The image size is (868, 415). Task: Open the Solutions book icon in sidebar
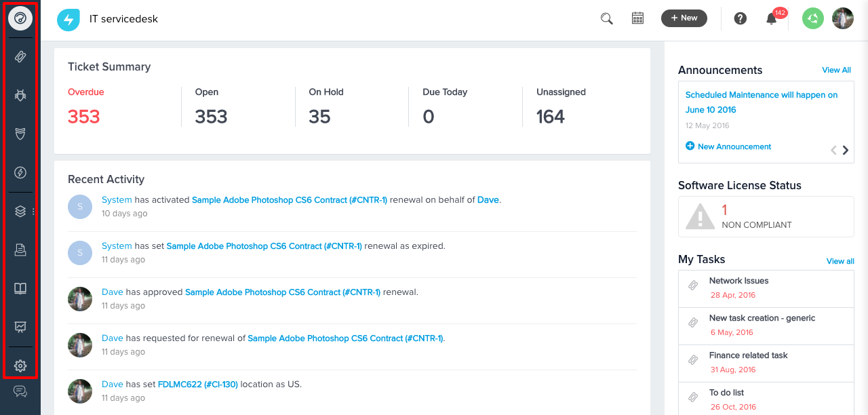(20, 289)
